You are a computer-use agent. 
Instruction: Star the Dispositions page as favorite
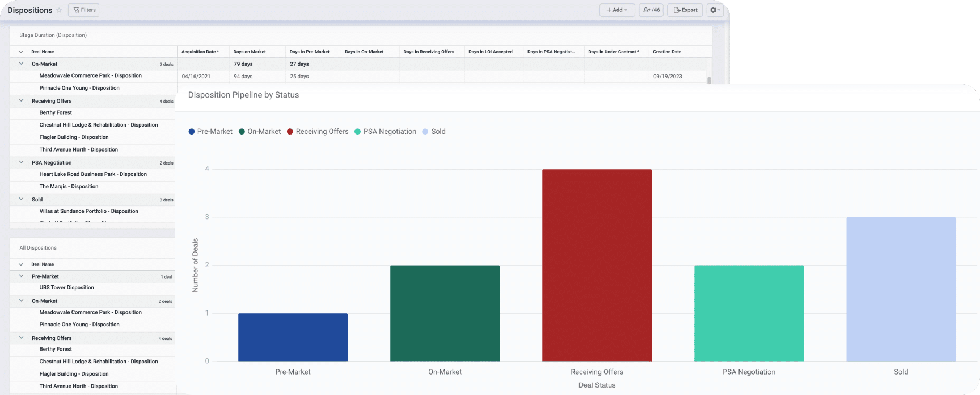click(59, 10)
